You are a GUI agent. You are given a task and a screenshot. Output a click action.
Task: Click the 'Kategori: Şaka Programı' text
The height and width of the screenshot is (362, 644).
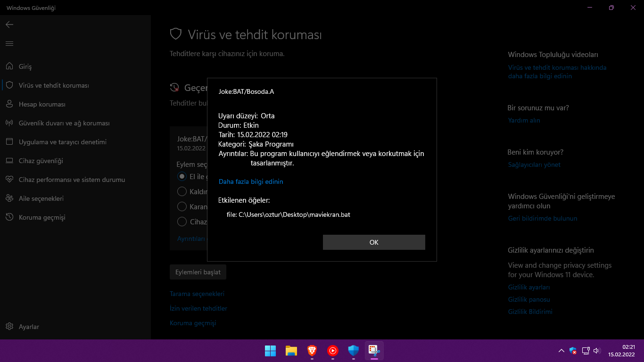256,144
